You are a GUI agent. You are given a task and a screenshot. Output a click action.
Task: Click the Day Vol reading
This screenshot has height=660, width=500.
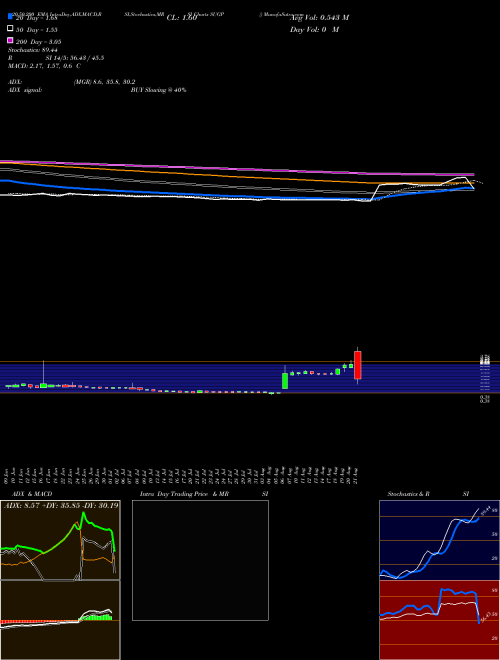314,30
